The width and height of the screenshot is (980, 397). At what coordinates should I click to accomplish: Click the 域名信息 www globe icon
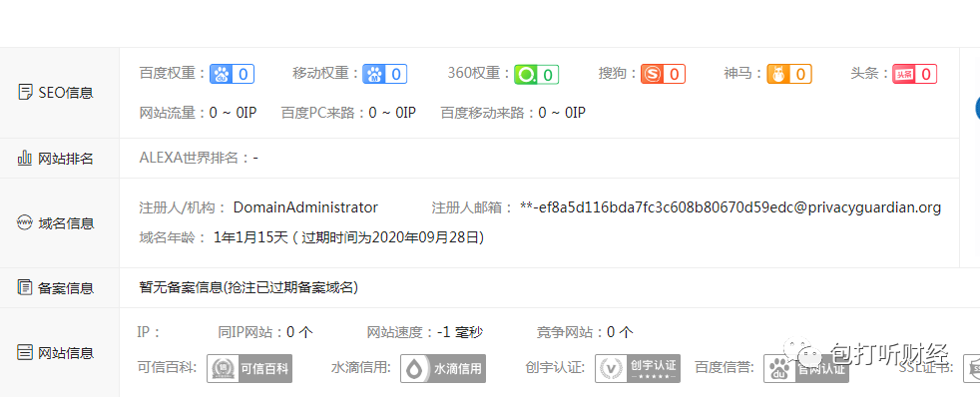[x=25, y=222]
